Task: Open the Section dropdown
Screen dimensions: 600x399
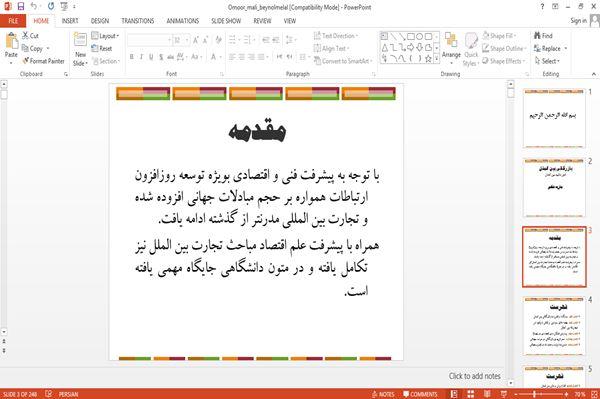Action: 106,61
